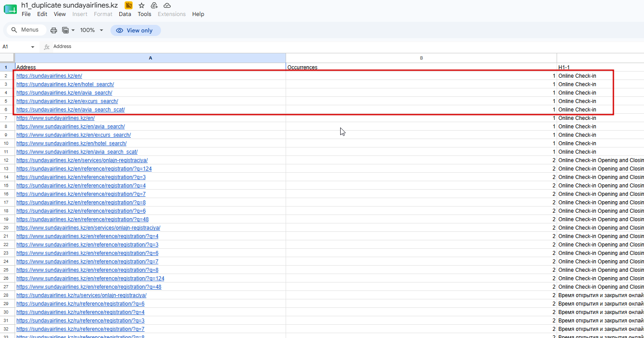
Task: Select the Online Check-in cell in row 9
Action: click(x=601, y=135)
